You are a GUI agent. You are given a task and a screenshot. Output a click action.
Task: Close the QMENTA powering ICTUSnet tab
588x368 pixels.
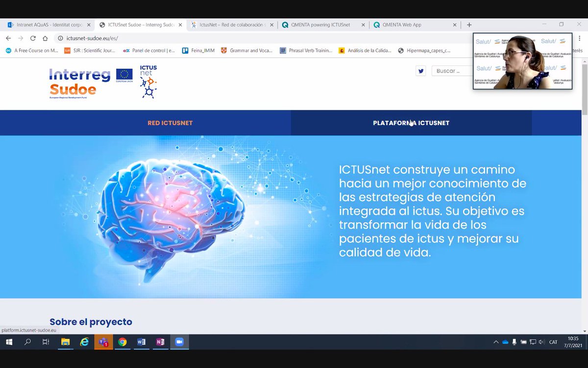coord(364,25)
